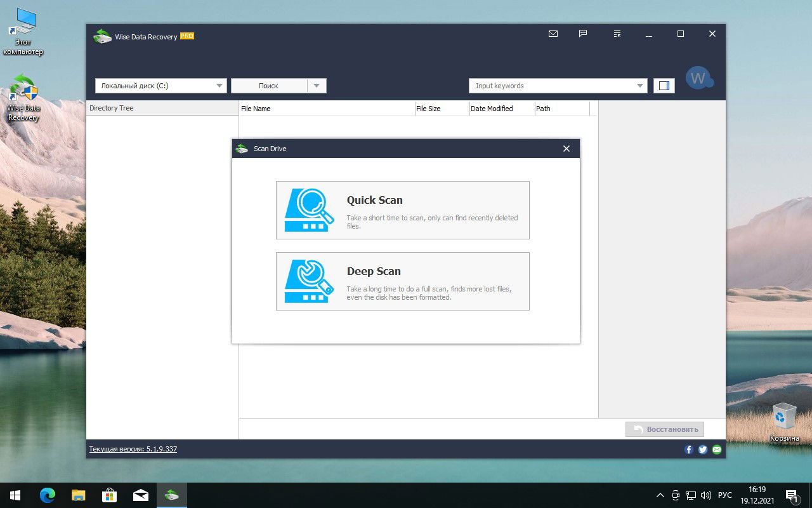Screen dimensions: 812x508
Task: Launch Microsoft Edge from taskbar
Action: coord(48,495)
